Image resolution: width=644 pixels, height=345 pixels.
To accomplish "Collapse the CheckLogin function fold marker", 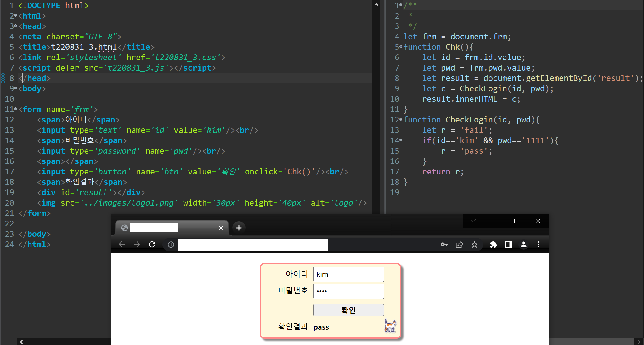I will tap(401, 120).
